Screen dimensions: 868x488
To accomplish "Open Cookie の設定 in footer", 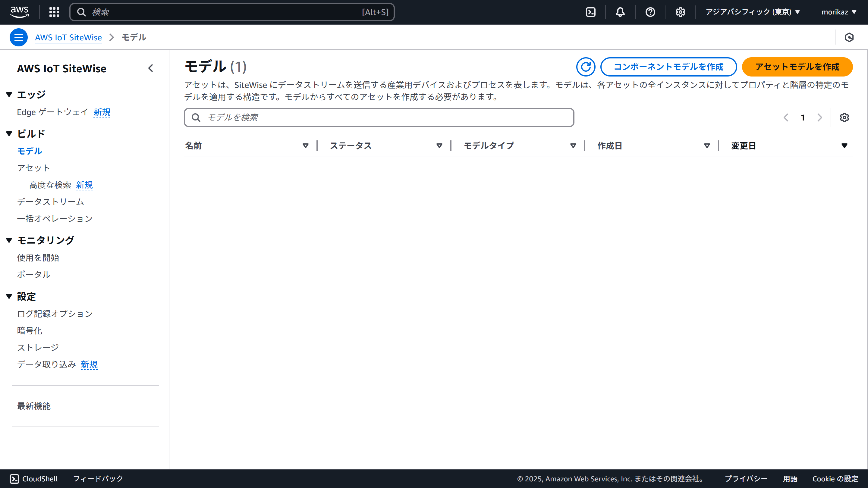I will point(835,479).
